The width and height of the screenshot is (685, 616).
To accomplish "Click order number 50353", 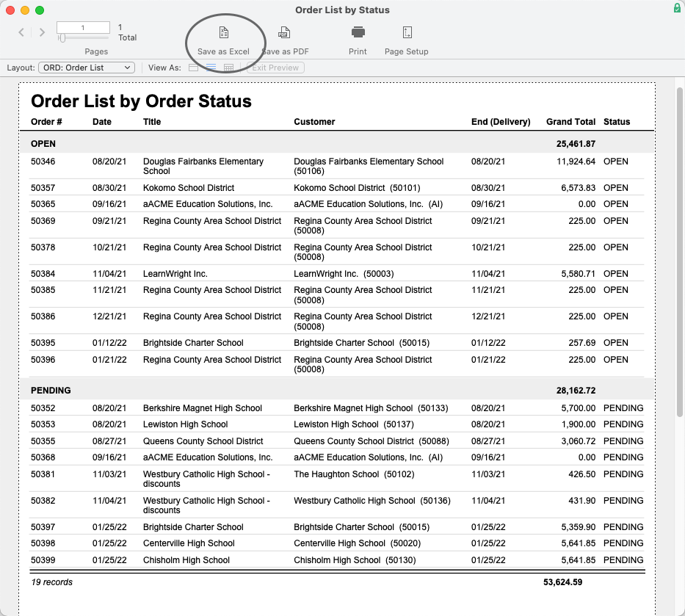I will click(43, 424).
